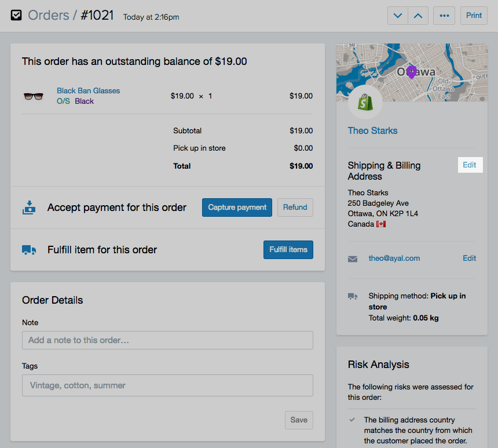Click the Print button
This screenshot has height=448, width=498.
pos(474,16)
